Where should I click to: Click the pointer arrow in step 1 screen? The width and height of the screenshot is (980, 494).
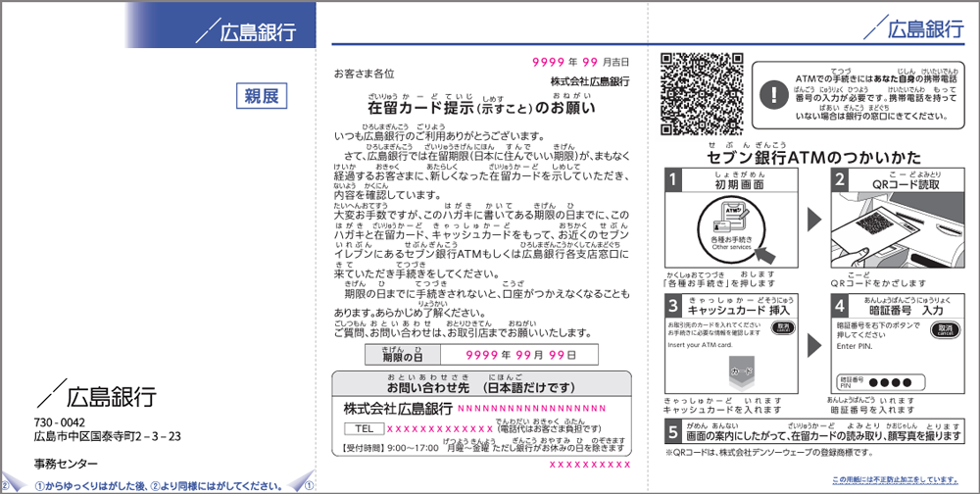click(765, 257)
